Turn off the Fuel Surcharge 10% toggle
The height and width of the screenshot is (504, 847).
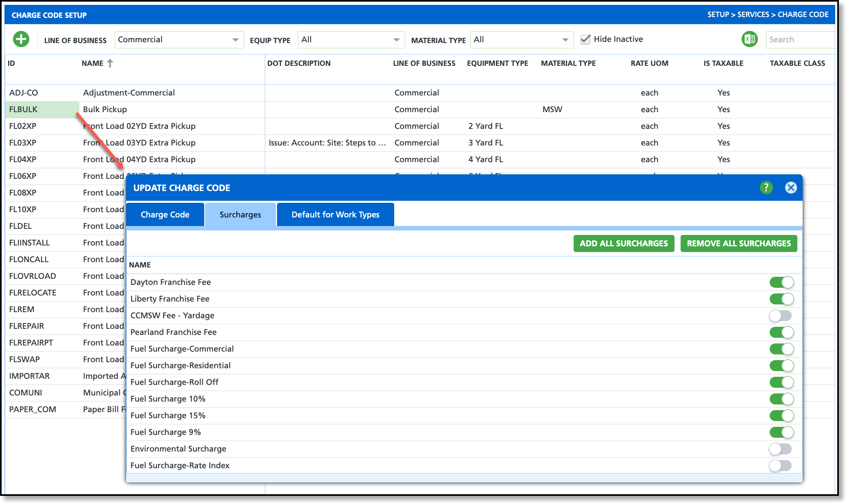coord(781,399)
